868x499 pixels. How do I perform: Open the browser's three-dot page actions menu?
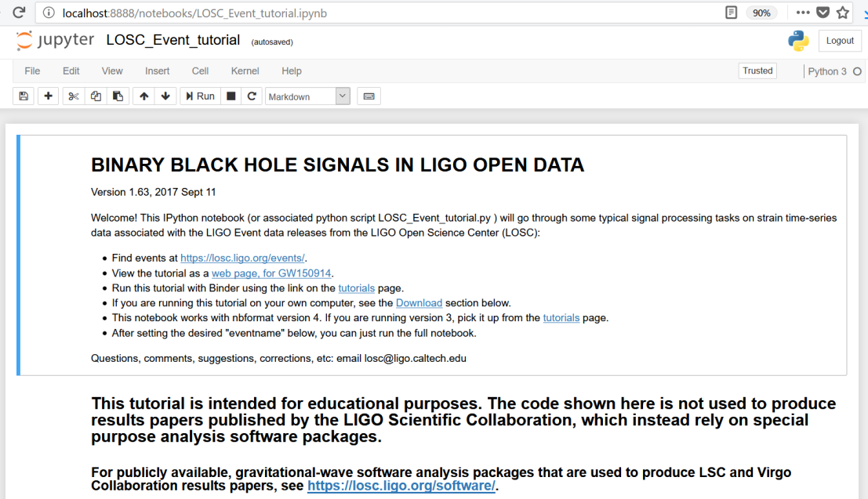[x=803, y=13]
